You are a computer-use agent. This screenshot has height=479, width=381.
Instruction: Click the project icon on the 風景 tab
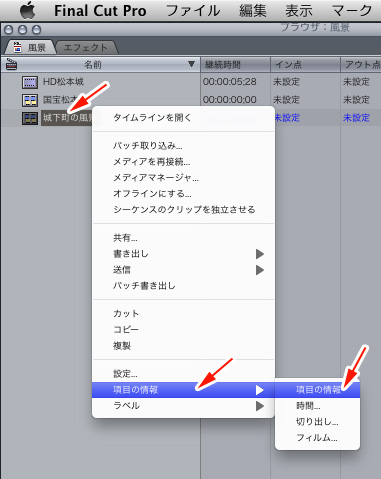coord(17,47)
